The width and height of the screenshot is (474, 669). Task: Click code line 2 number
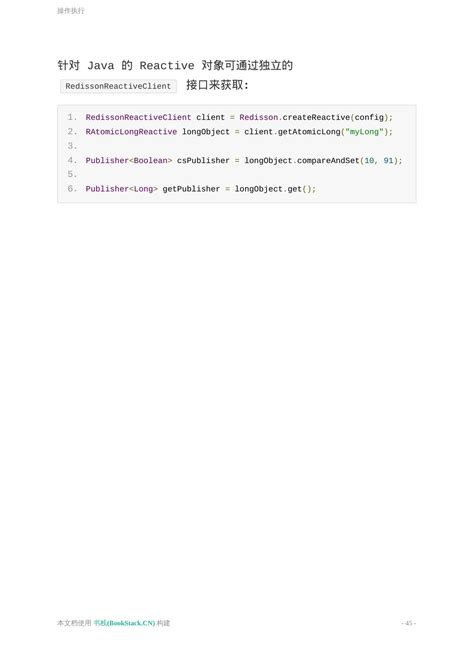[x=72, y=132]
